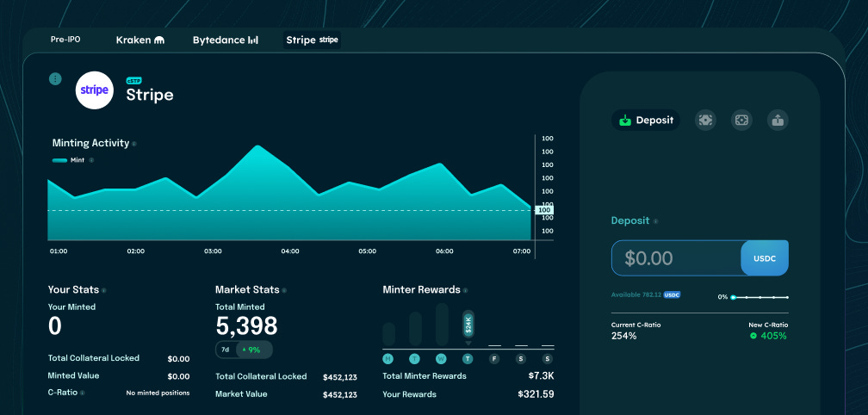This screenshot has width=868, height=415.
Task: Click the Current C-Ratio 254% value
Action: [x=623, y=336]
